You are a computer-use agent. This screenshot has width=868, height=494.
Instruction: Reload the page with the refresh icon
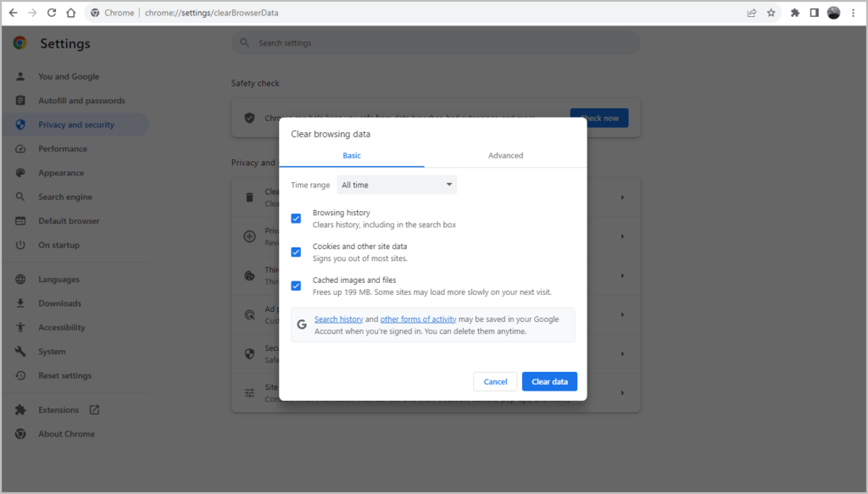52,13
